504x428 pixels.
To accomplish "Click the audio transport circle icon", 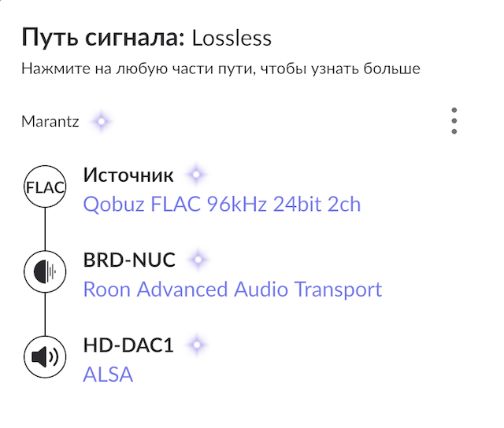I will 45,272.
